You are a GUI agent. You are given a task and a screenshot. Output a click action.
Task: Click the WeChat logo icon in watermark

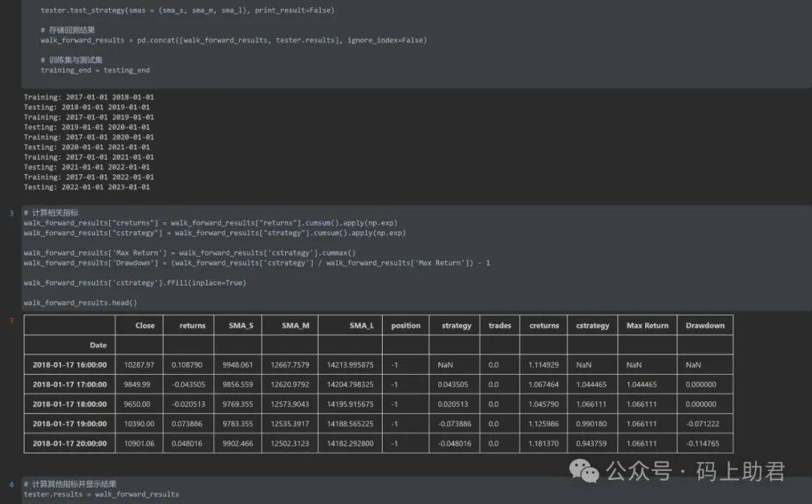tap(583, 471)
